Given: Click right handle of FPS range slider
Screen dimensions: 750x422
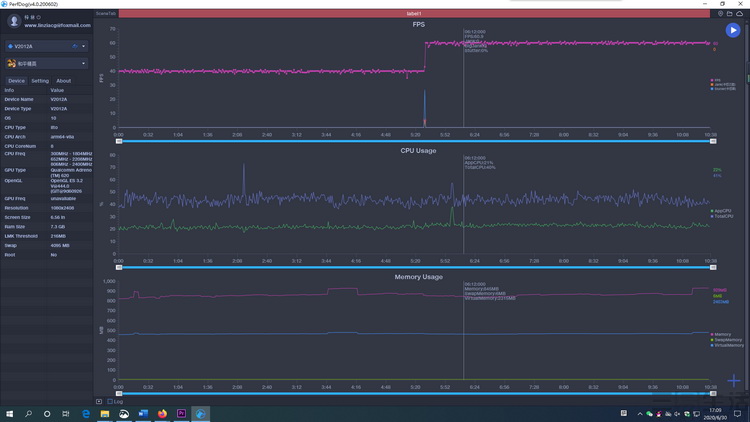Looking at the screenshot, I should click(713, 141).
